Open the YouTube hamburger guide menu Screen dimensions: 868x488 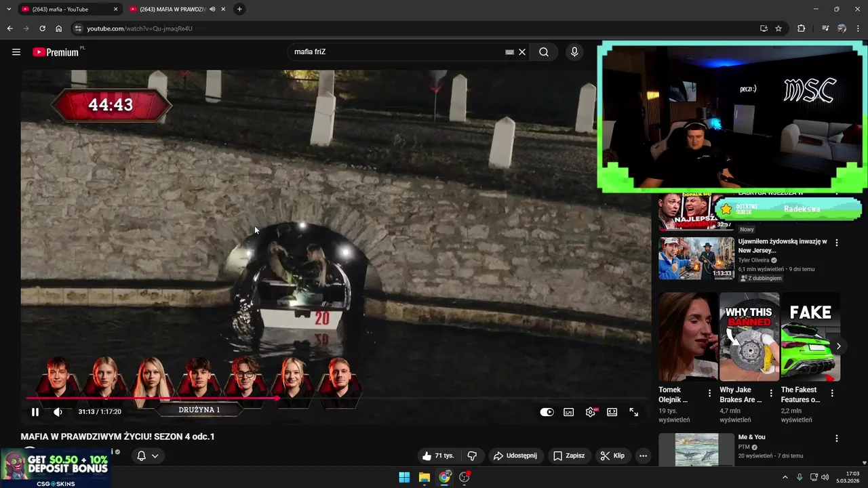pyautogui.click(x=16, y=52)
